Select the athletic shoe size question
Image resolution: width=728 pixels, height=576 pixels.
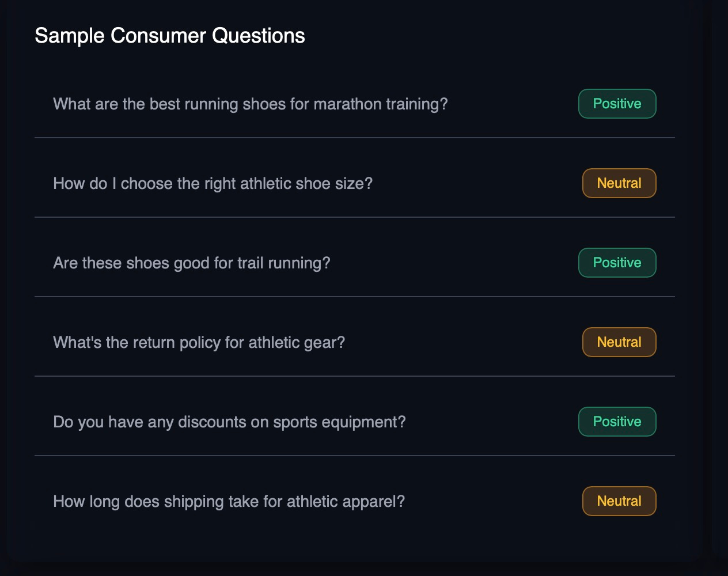click(x=213, y=183)
